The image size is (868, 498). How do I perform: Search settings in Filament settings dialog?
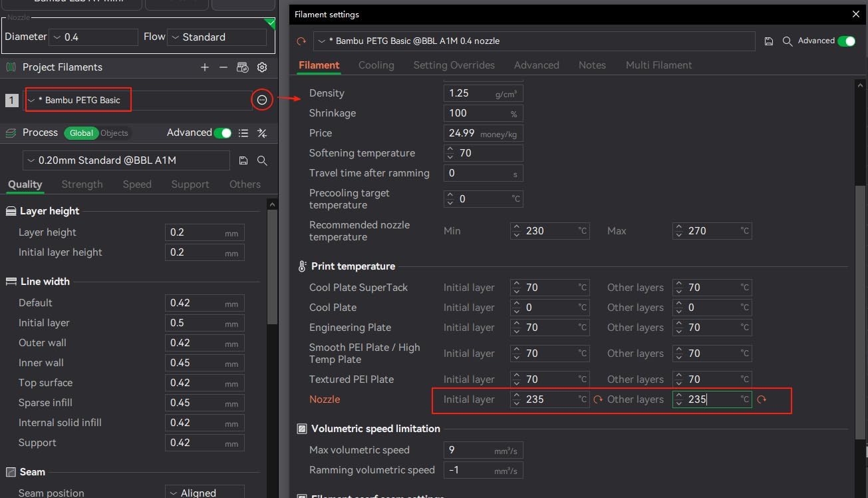(x=788, y=41)
